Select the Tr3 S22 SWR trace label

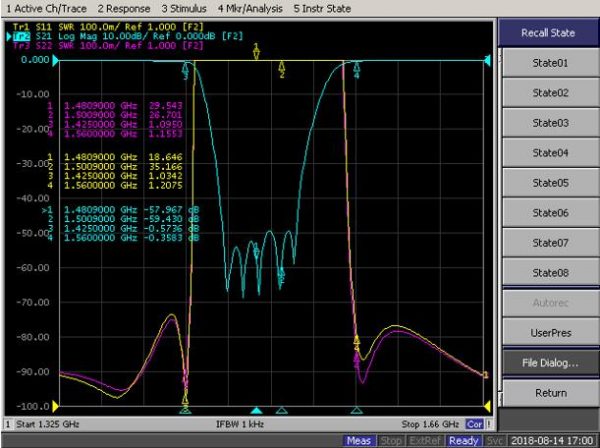pos(108,46)
